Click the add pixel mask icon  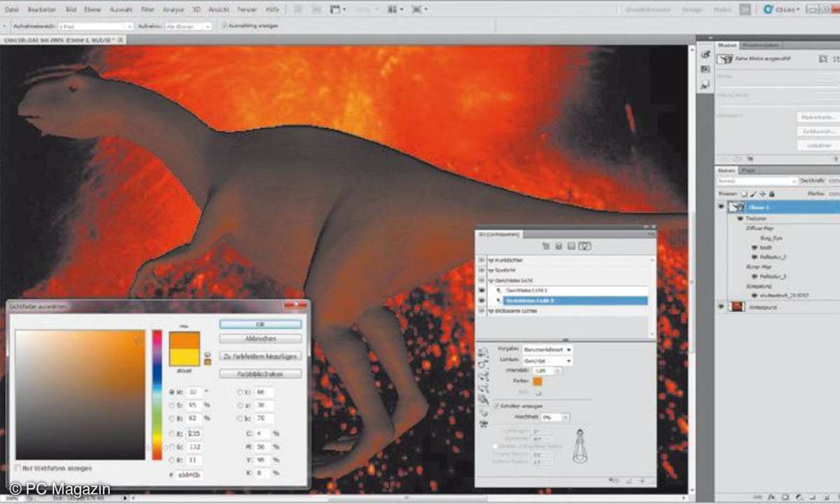coord(823,59)
